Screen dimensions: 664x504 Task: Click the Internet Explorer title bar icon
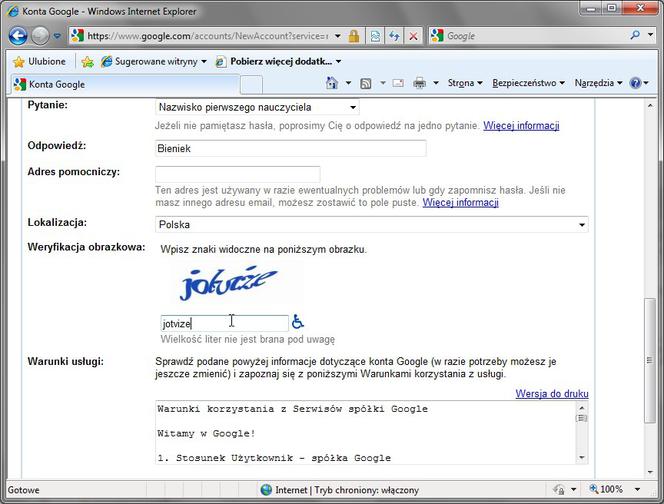coord(14,11)
